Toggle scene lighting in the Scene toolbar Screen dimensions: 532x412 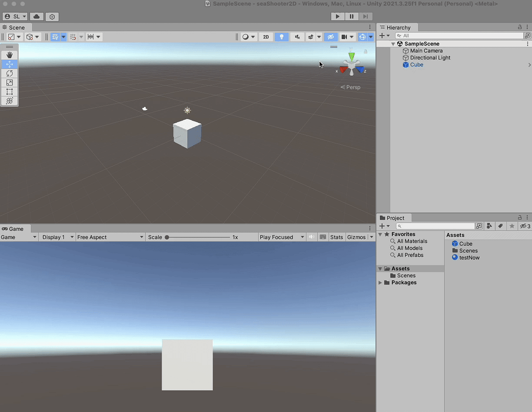tap(282, 37)
